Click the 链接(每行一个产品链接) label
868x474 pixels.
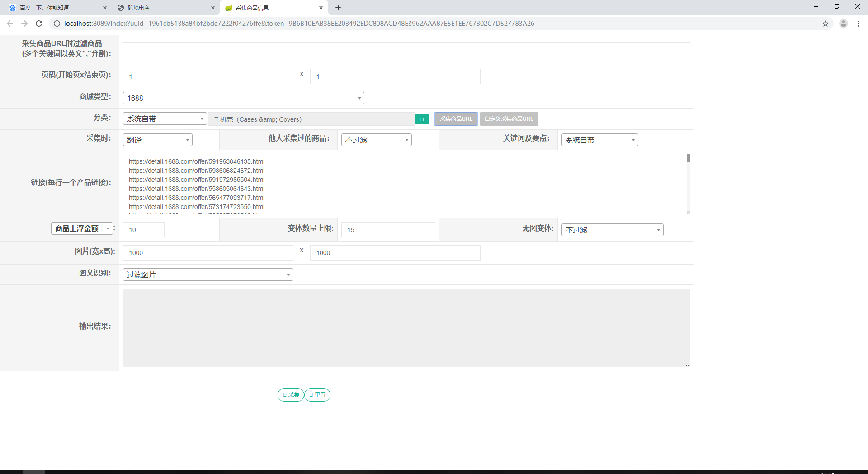pos(71,182)
